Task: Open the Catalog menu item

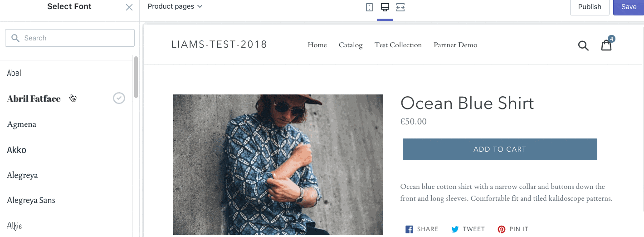Action: [x=351, y=45]
